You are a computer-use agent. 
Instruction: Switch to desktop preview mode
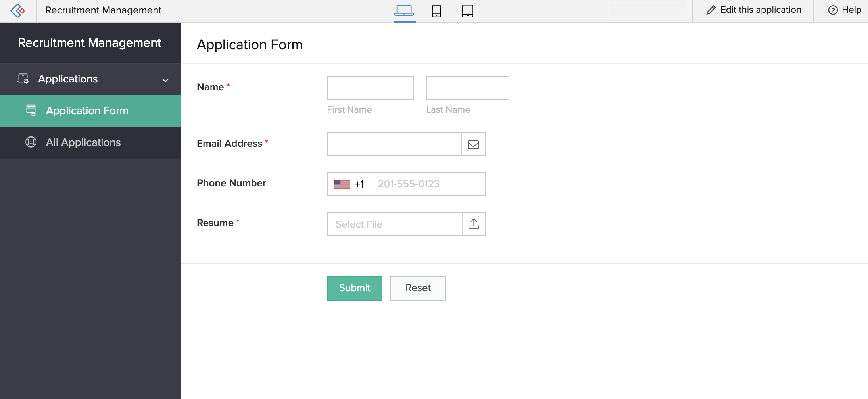click(x=404, y=11)
